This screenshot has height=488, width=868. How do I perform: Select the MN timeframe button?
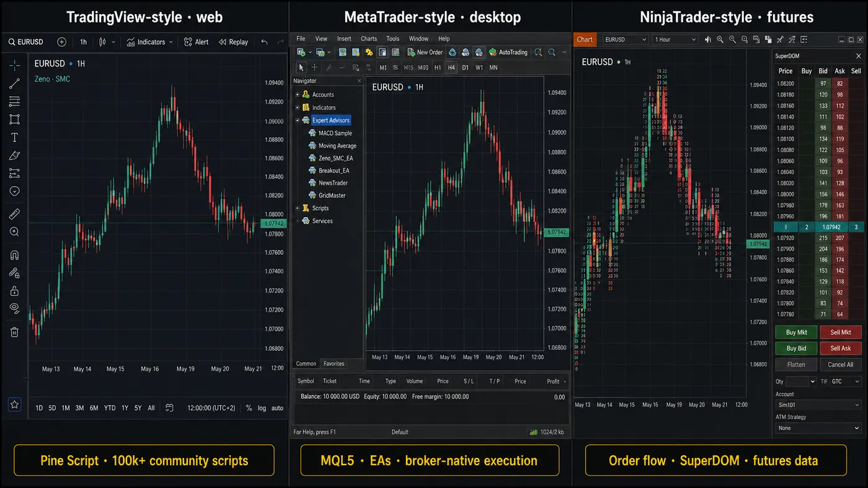pos(494,68)
